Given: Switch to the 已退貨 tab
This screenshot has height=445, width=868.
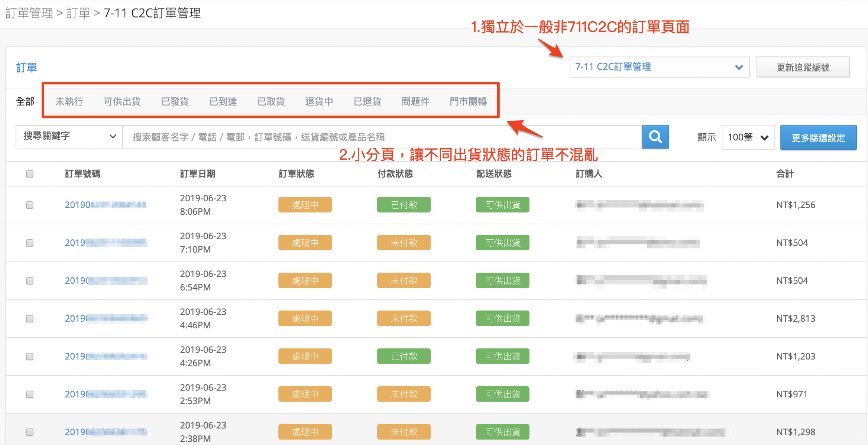Looking at the screenshot, I should tap(367, 101).
